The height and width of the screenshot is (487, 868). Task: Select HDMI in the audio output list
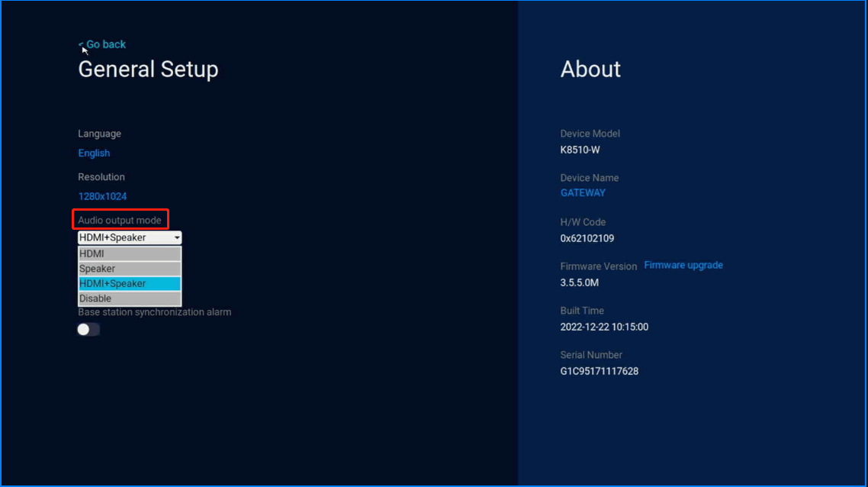[130, 253]
